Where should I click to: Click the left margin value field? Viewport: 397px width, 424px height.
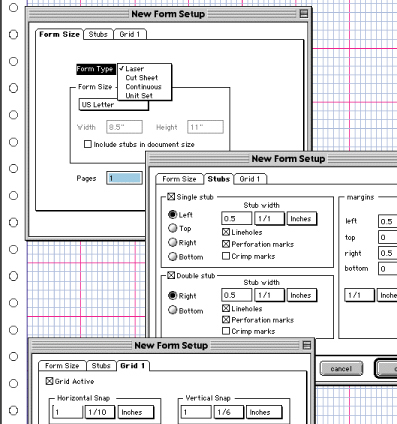pyautogui.click(x=388, y=221)
